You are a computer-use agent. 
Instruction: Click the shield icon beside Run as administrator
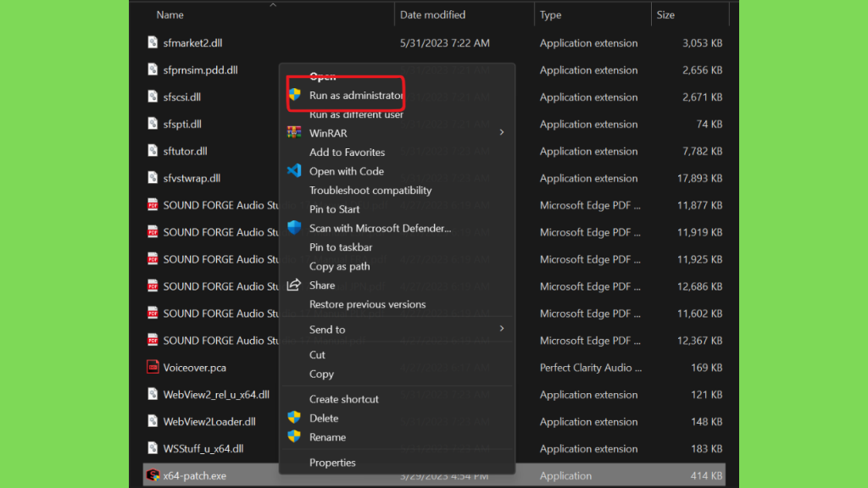coord(294,95)
